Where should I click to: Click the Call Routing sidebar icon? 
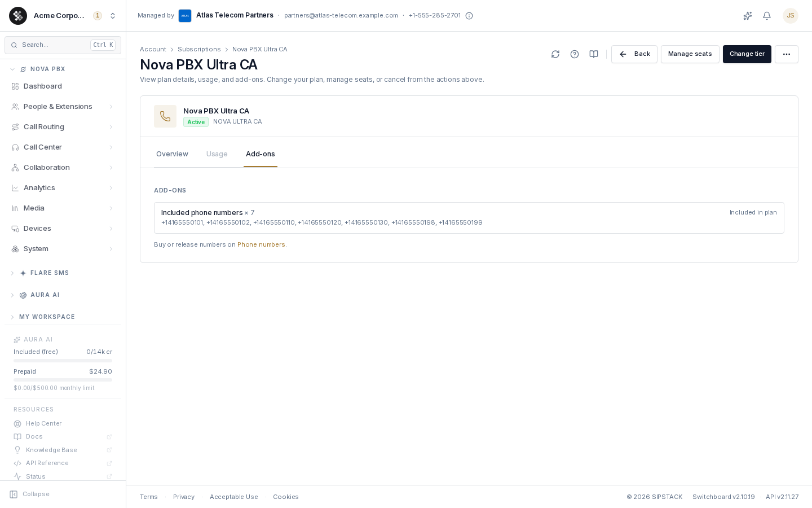click(x=15, y=127)
